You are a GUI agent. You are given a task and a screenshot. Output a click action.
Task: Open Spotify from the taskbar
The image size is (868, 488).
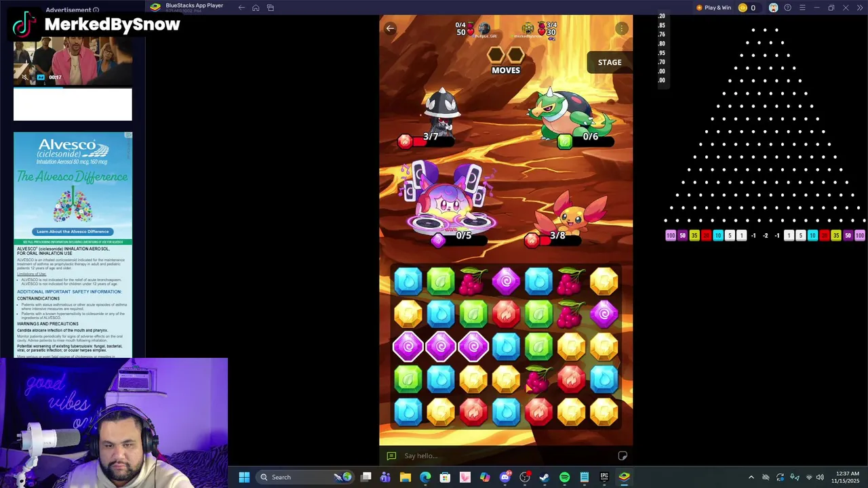(x=564, y=477)
